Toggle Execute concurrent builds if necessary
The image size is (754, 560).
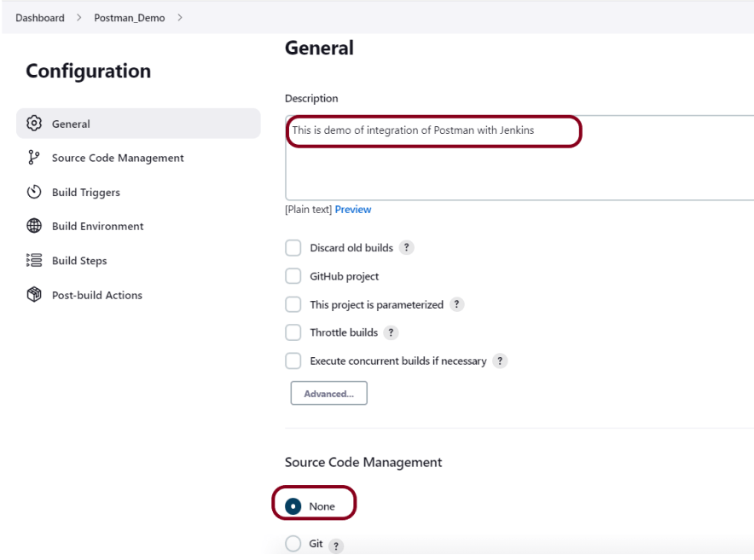click(x=293, y=361)
